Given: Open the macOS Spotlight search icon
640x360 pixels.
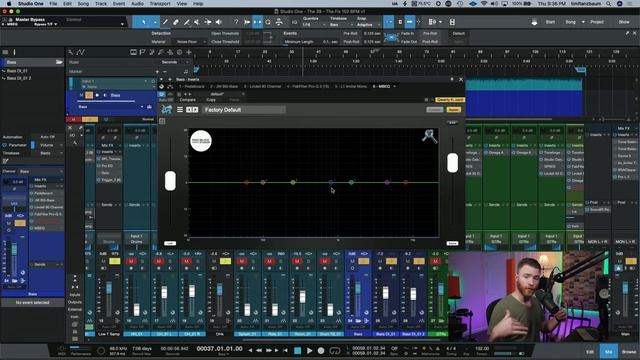Looking at the screenshot, I should coord(608,4).
